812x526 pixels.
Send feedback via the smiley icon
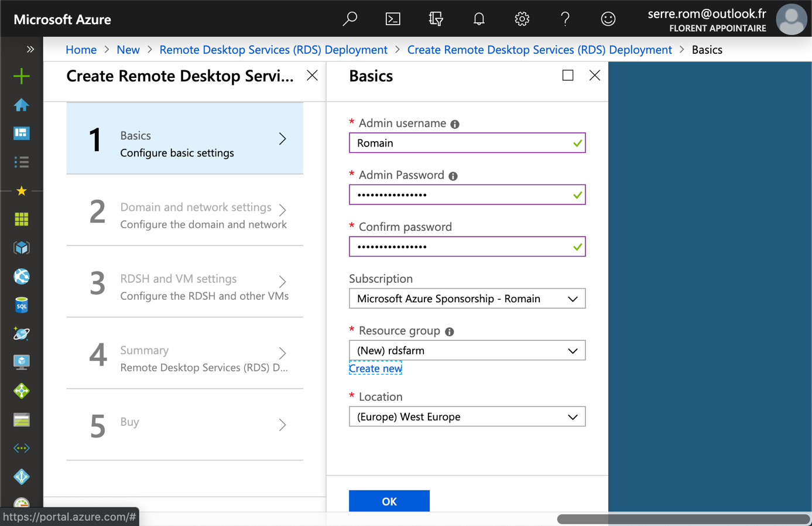[608, 19]
